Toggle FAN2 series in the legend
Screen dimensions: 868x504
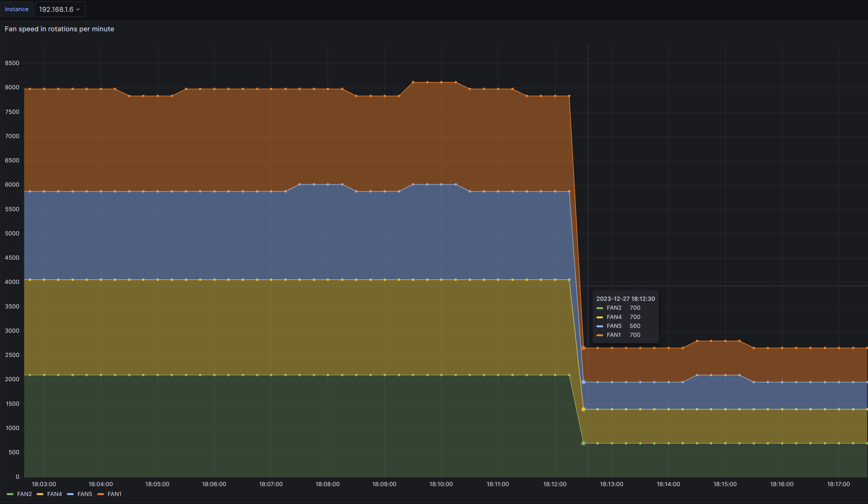tap(24, 494)
